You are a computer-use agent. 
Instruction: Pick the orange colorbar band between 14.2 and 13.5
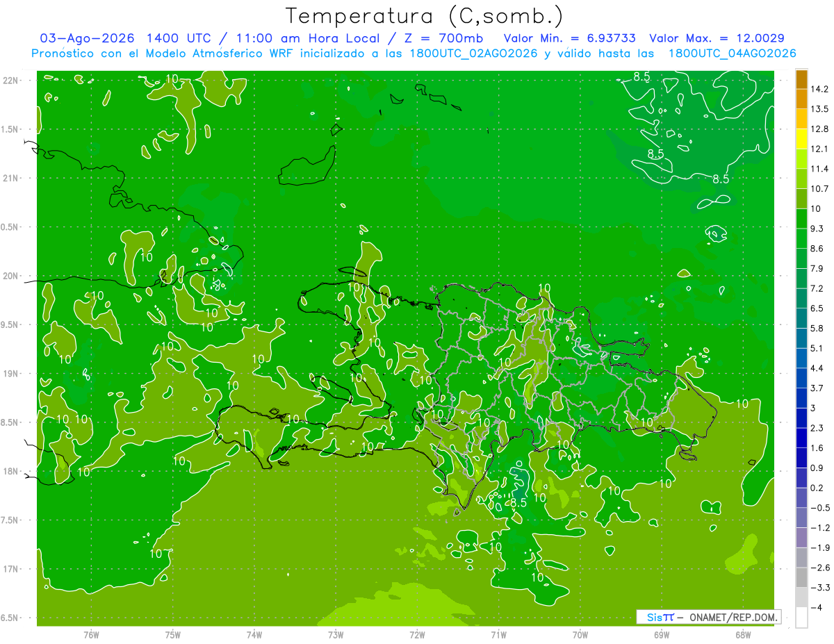801,99
